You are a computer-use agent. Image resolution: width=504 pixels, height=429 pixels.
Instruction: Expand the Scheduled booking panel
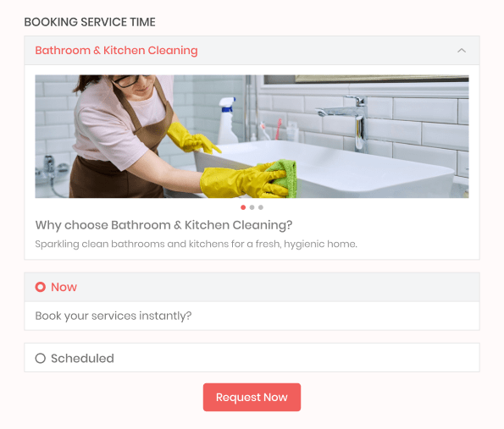[252, 357]
